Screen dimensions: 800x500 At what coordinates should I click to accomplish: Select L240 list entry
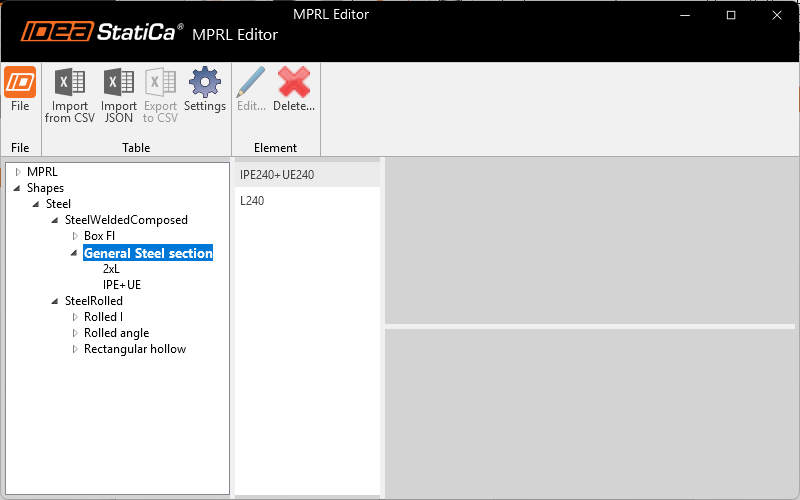coord(252,201)
